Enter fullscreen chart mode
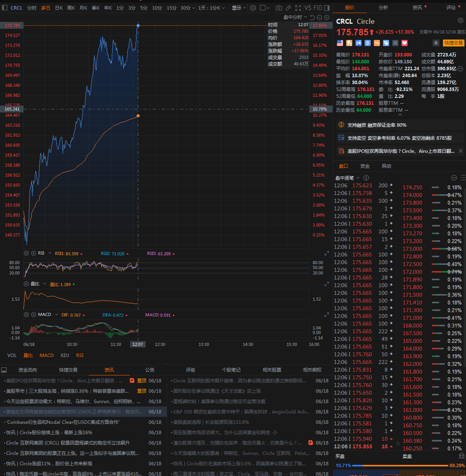Screen dimensions: 466x476 [298, 8]
